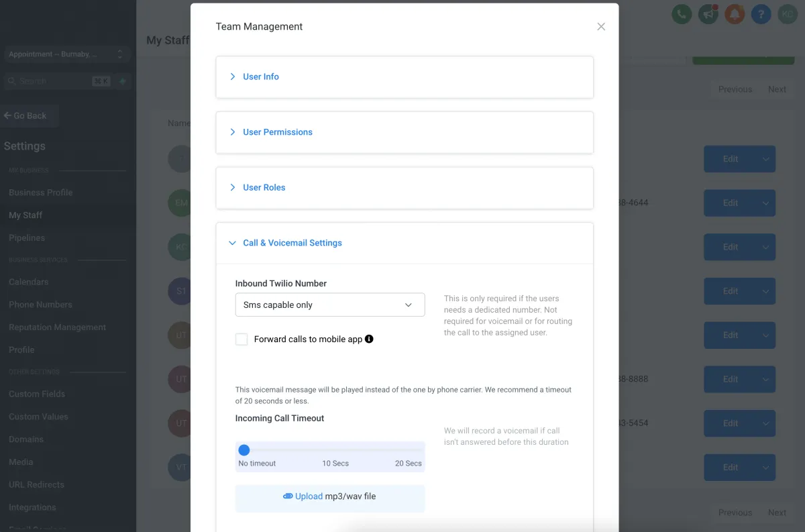Open the orange notifications bell
The image size is (805, 532).
(735, 14)
